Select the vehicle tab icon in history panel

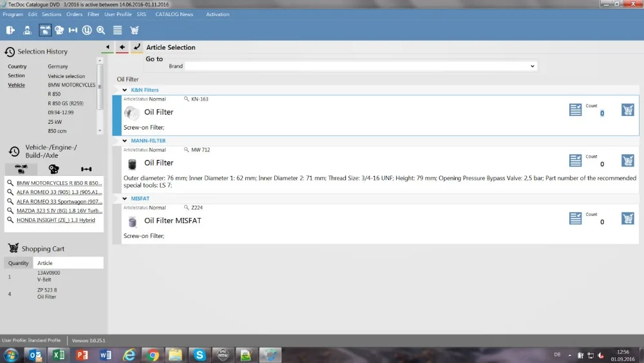(x=21, y=169)
